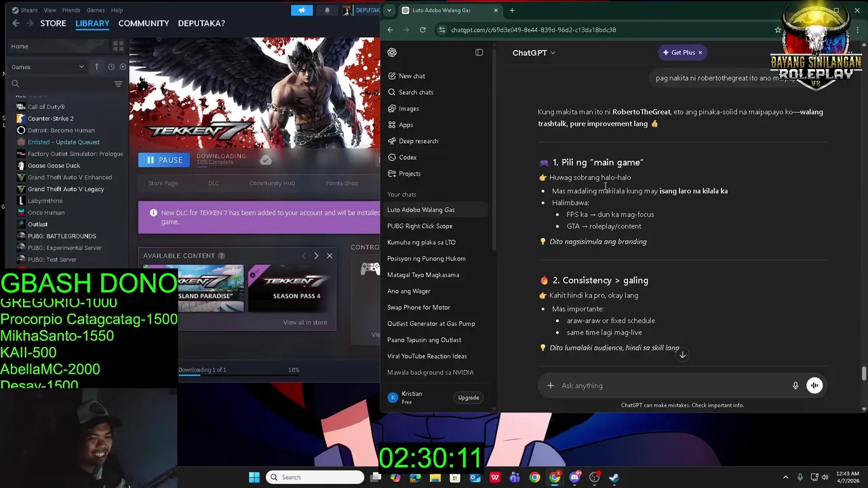Click Tekken 7 cloud status icon

266,160
